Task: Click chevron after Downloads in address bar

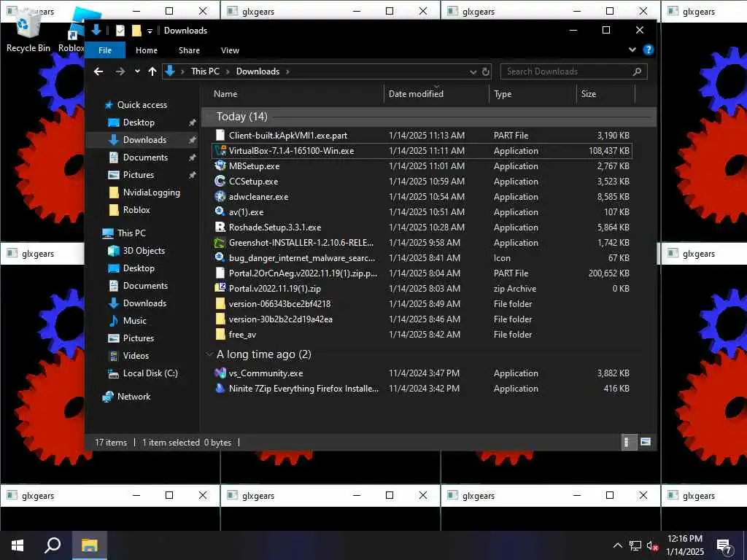Action: pyautogui.click(x=287, y=71)
